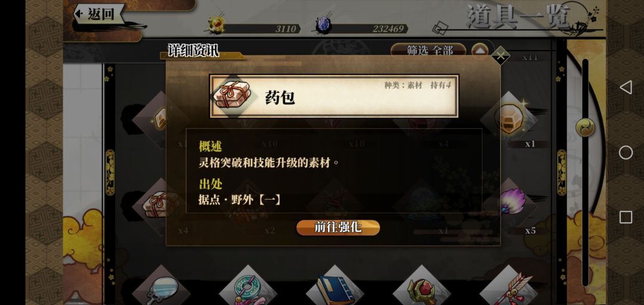Open the 筛选 全部 filter dropdown
The height and width of the screenshot is (305, 644).
[x=428, y=51]
